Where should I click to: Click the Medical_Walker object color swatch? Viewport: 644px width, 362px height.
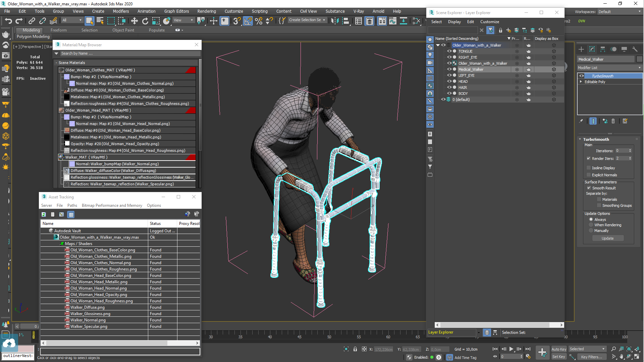point(640,59)
